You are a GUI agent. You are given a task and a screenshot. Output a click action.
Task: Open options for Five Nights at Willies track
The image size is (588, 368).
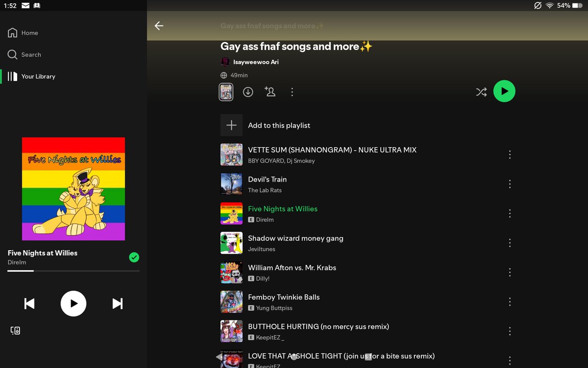[x=510, y=213]
